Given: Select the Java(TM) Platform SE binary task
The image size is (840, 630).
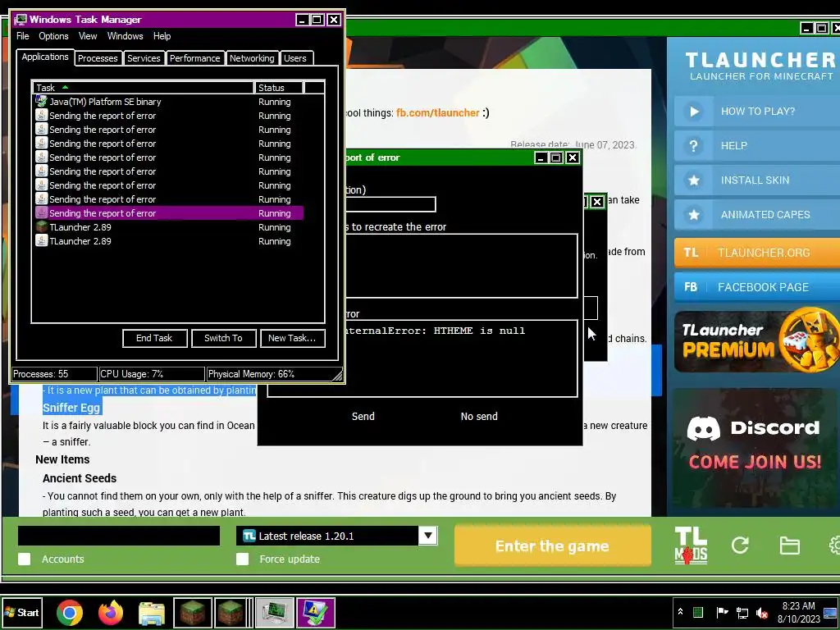Looking at the screenshot, I should 169,101.
